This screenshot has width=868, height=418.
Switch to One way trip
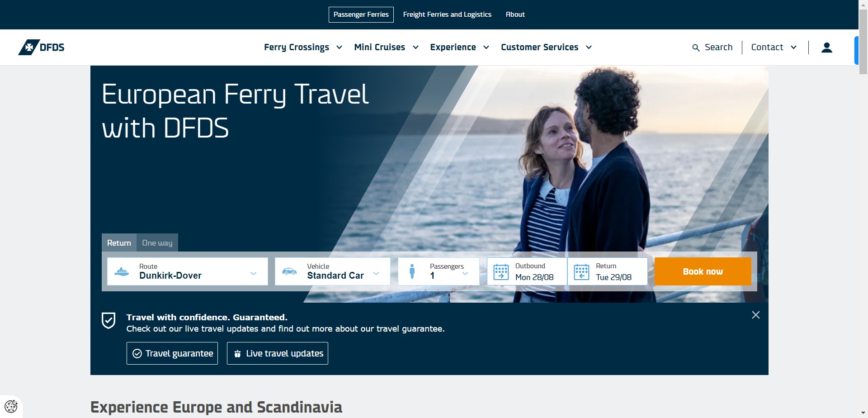pyautogui.click(x=157, y=242)
